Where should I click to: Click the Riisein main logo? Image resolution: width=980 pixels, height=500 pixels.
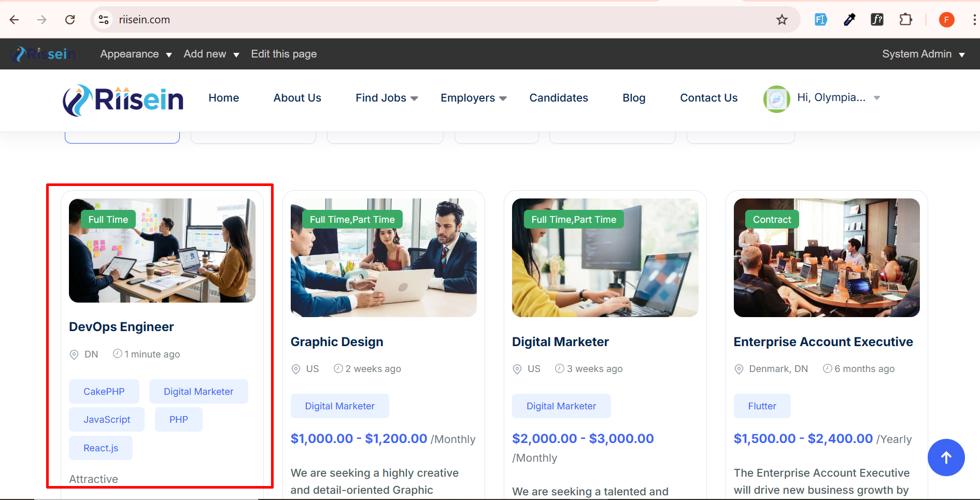click(x=123, y=99)
